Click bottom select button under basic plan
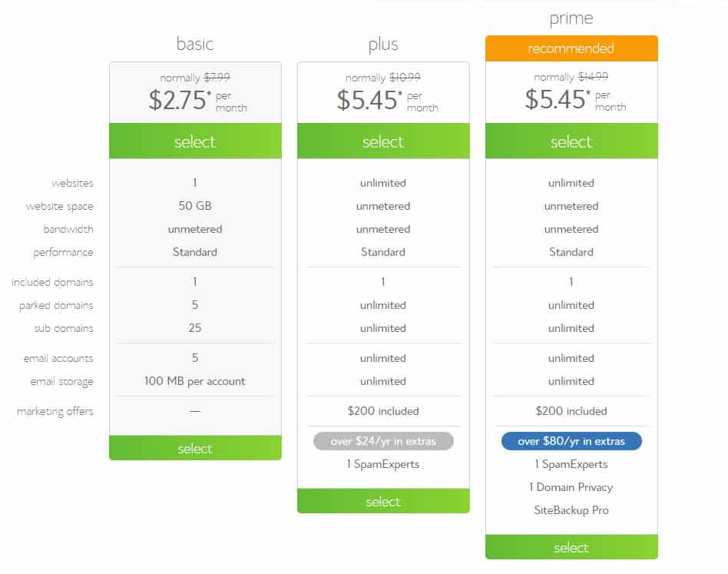The height and width of the screenshot is (574, 728). coord(195,448)
